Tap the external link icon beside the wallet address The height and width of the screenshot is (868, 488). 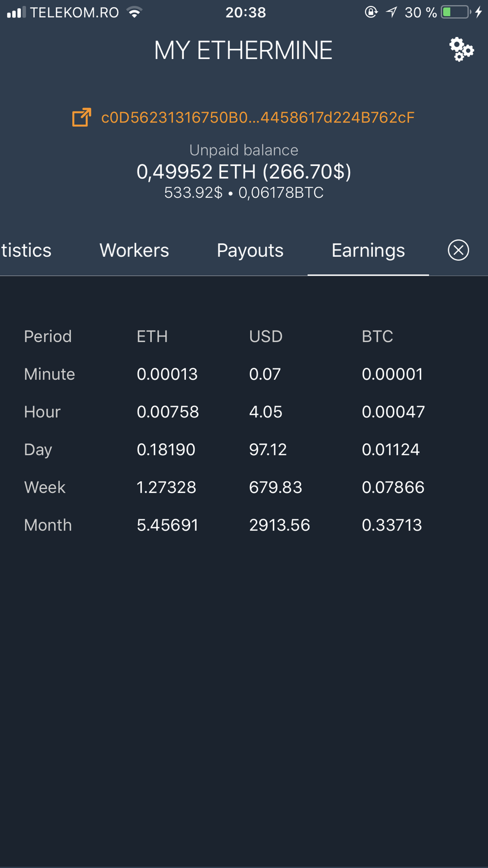[81, 117]
